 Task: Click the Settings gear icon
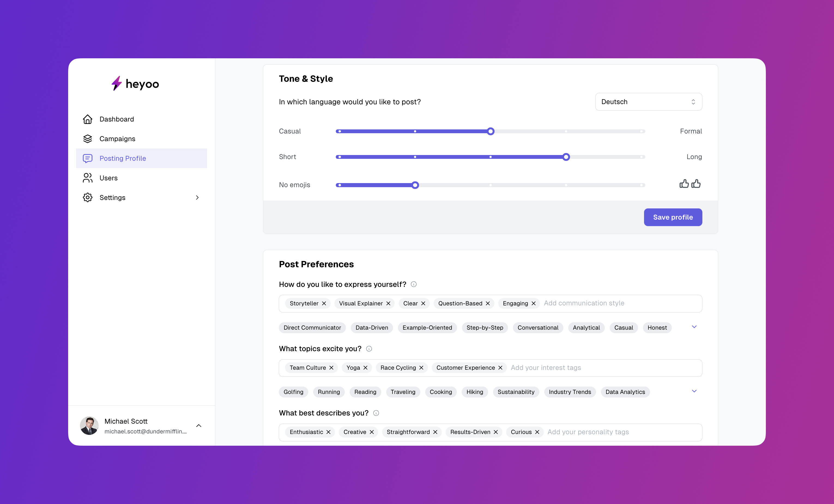click(x=88, y=198)
